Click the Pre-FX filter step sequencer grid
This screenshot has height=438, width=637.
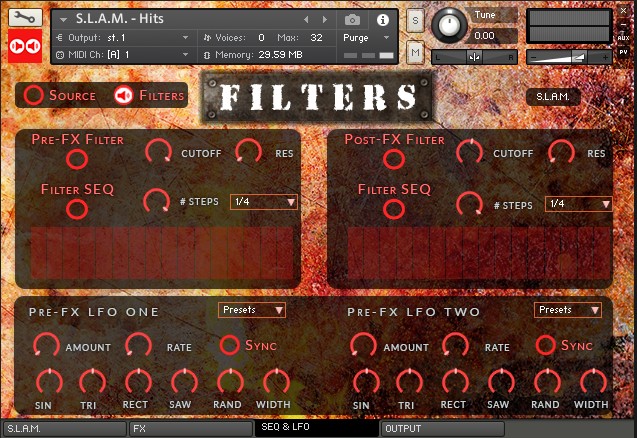[162, 252]
